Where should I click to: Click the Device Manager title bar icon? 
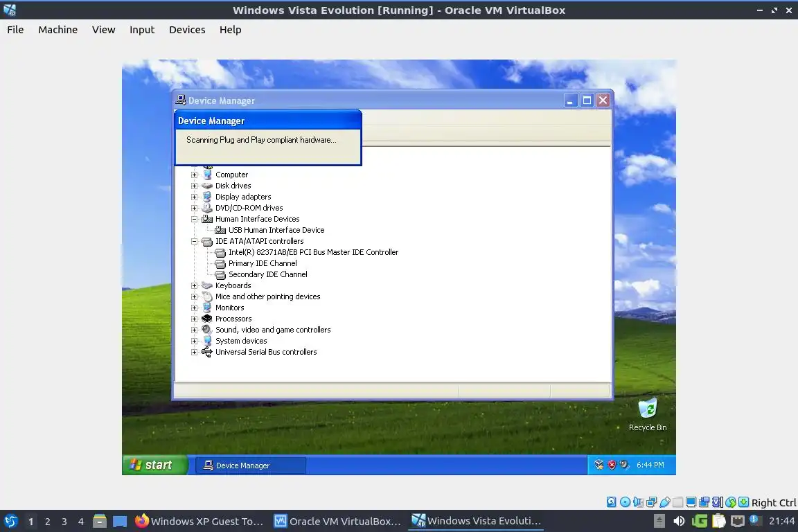point(181,100)
